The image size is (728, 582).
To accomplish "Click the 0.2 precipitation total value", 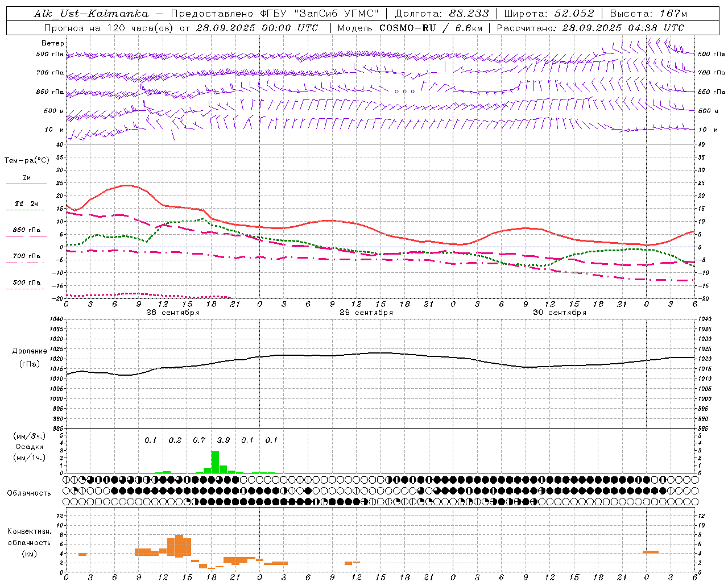I will click(x=175, y=440).
